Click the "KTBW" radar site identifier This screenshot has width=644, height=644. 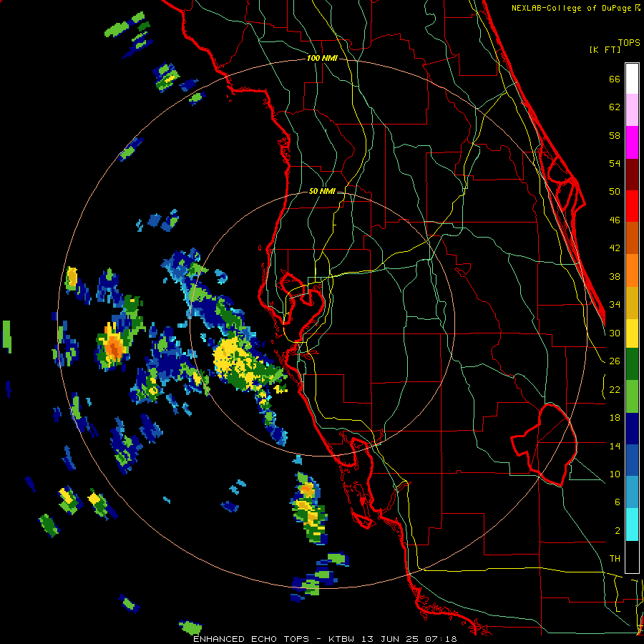pyautogui.click(x=341, y=639)
